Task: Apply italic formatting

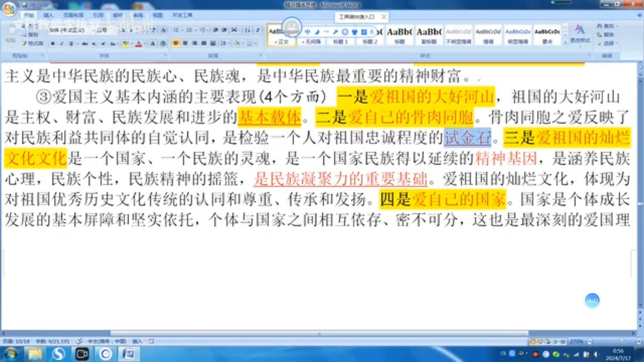Action: pyautogui.click(x=62, y=44)
